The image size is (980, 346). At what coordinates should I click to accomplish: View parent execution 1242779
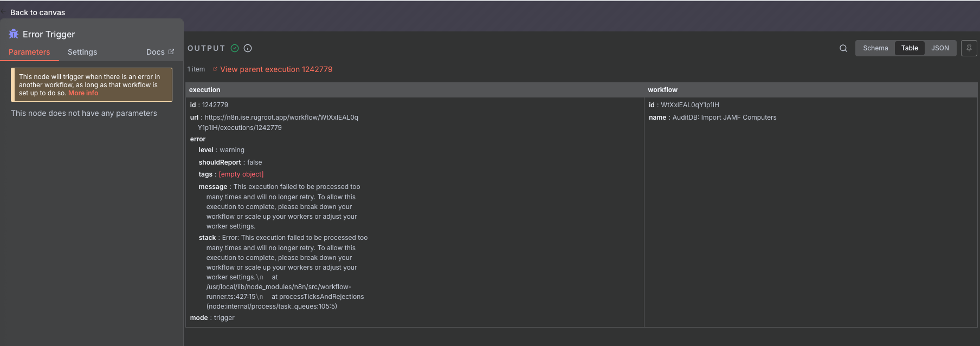pyautogui.click(x=276, y=69)
